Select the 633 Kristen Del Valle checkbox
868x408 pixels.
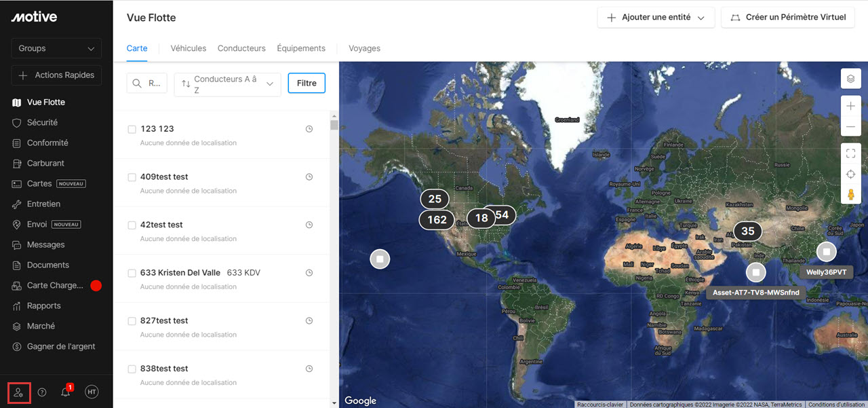click(x=132, y=273)
